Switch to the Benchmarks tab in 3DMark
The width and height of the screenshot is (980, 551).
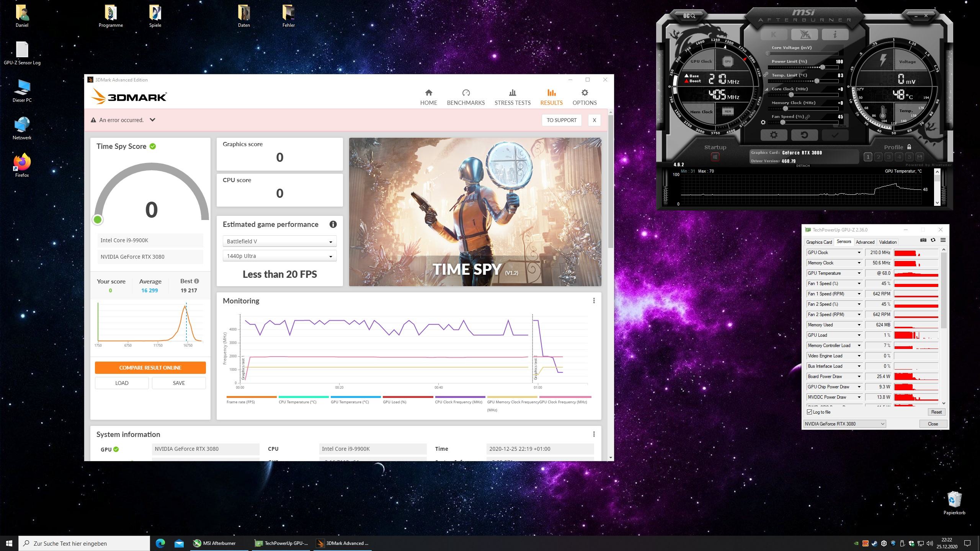[465, 97]
